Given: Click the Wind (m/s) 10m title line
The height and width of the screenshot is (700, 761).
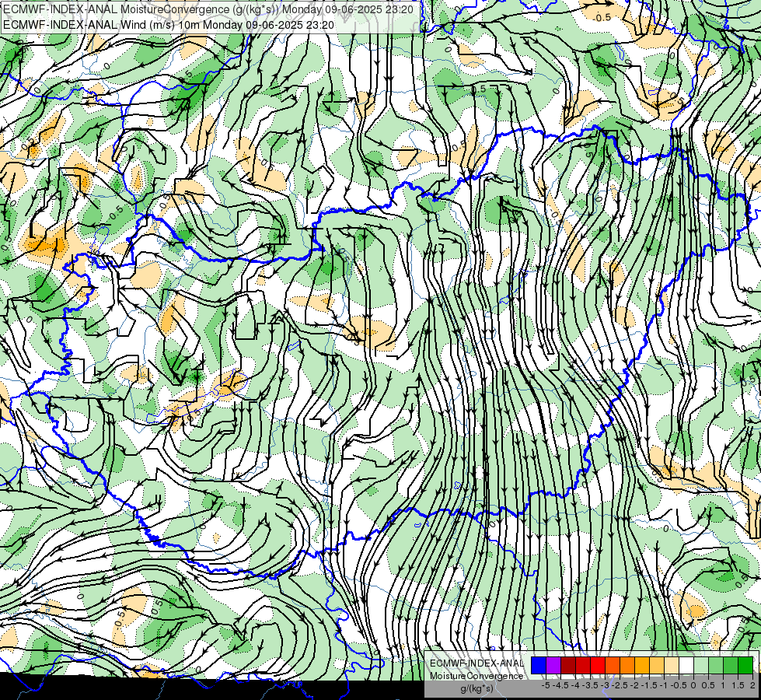Looking at the screenshot, I should point(169,24).
